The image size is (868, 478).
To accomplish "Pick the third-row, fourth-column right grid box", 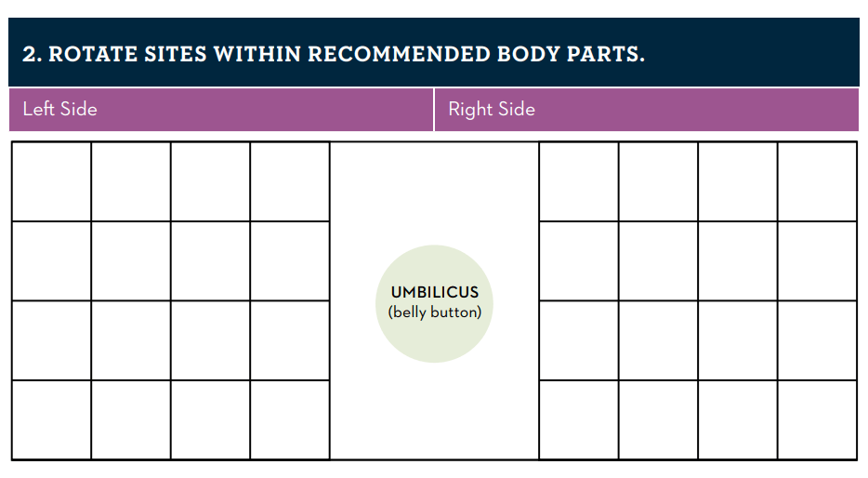I will [x=817, y=340].
